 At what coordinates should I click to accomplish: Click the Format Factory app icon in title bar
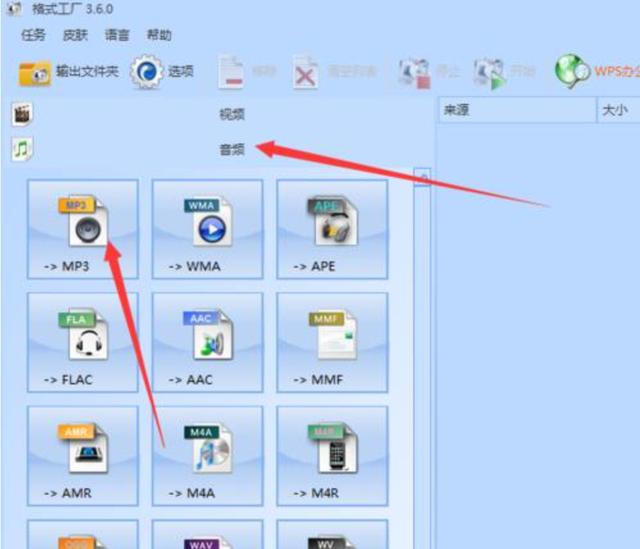tap(14, 8)
